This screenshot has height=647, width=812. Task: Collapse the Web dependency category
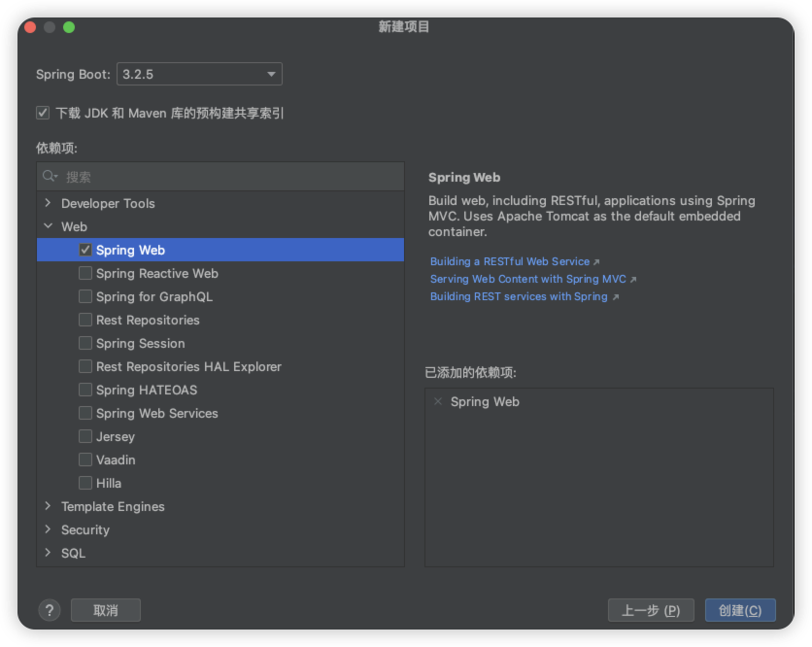[x=47, y=226]
